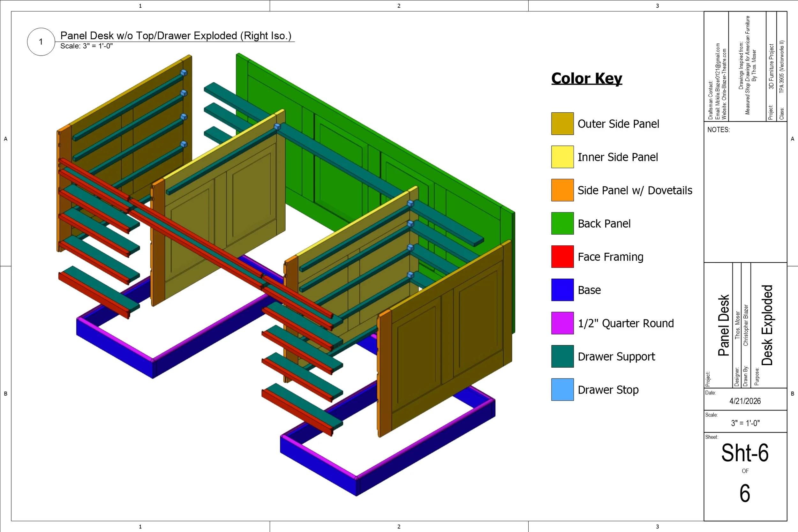
Task: Click the teal Drawer Support swatch
Action: (x=562, y=356)
